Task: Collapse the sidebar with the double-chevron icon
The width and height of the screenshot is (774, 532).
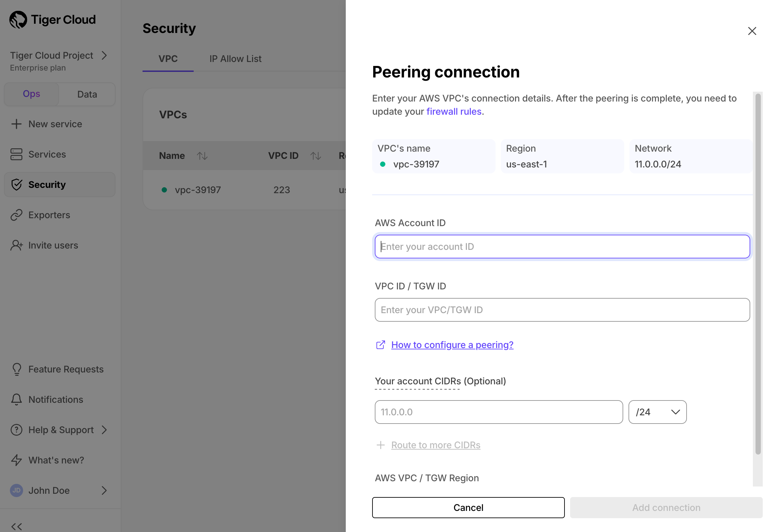Action: [17, 527]
